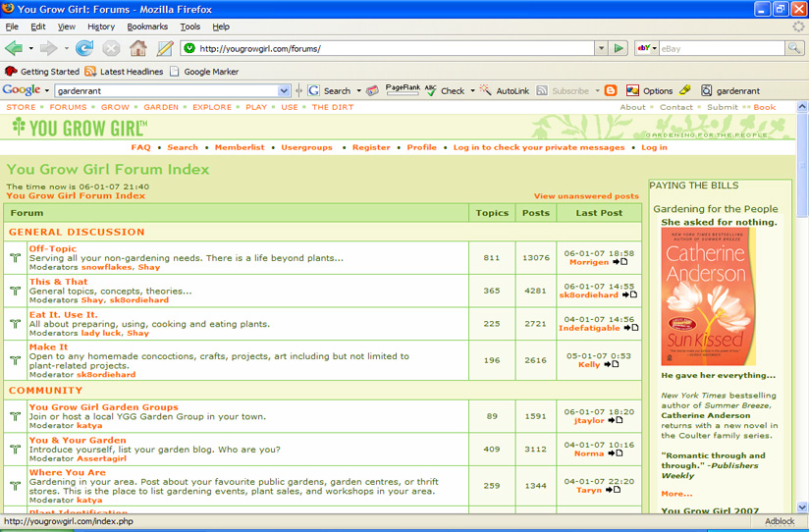Open You Grow Girl Garden Groups forum
The image size is (809, 532).
pyautogui.click(x=104, y=407)
